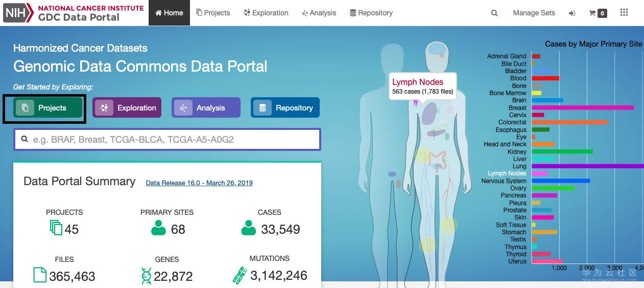This screenshot has width=644, height=288.
Task: Select the Bladder label
Action: tap(516, 71)
